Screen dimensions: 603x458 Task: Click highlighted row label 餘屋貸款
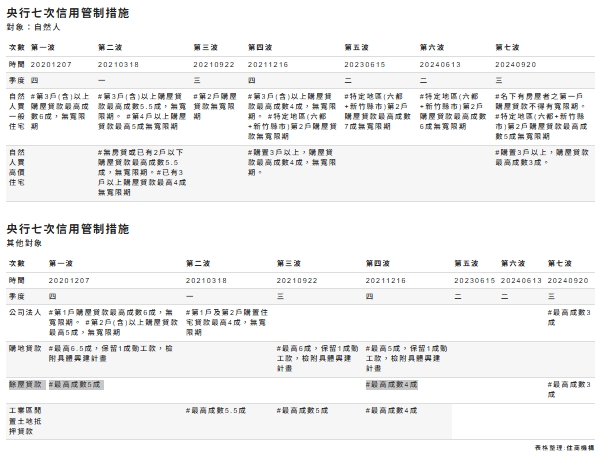25,385
